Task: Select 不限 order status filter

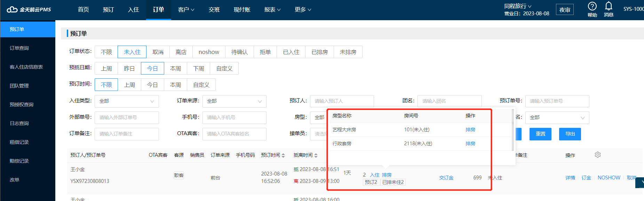Action: click(106, 52)
